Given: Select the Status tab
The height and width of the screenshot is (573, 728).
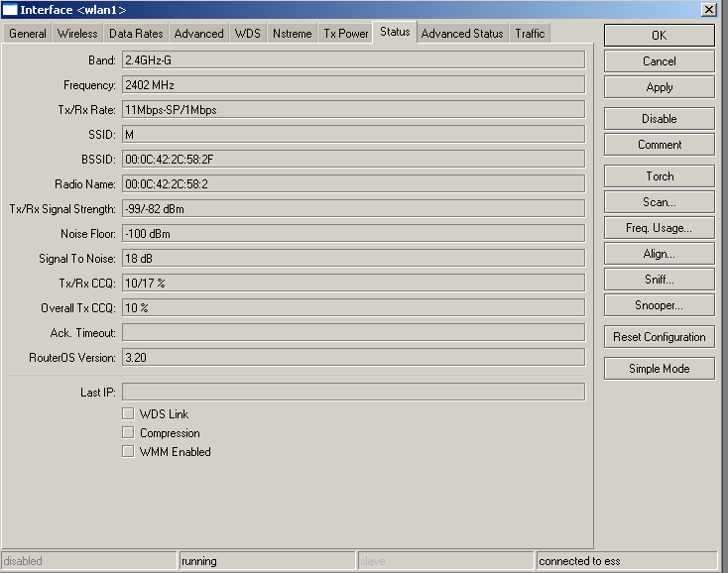Looking at the screenshot, I should click(395, 32).
